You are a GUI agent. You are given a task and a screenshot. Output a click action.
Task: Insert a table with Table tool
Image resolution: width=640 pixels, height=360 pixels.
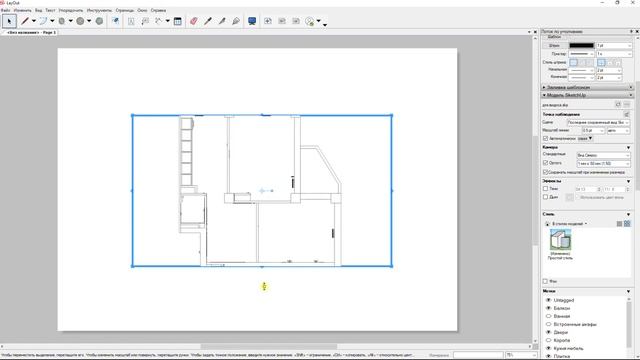tap(178, 21)
